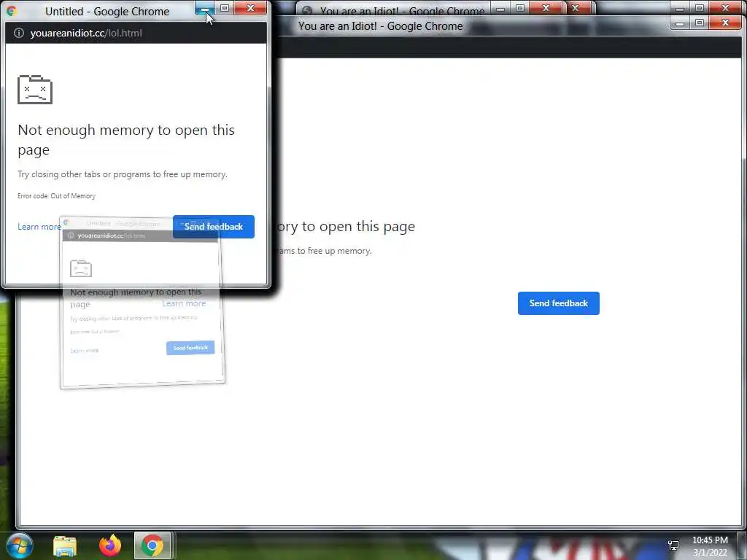Open Learn more link in the Untitled window
This screenshot has width=747, height=560.
[x=39, y=227]
